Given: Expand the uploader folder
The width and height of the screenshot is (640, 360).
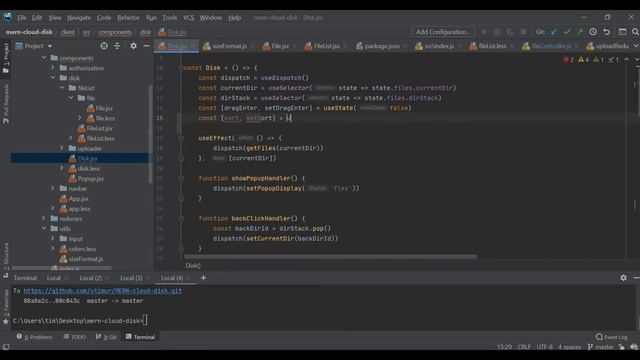Looking at the screenshot, I should [62, 148].
